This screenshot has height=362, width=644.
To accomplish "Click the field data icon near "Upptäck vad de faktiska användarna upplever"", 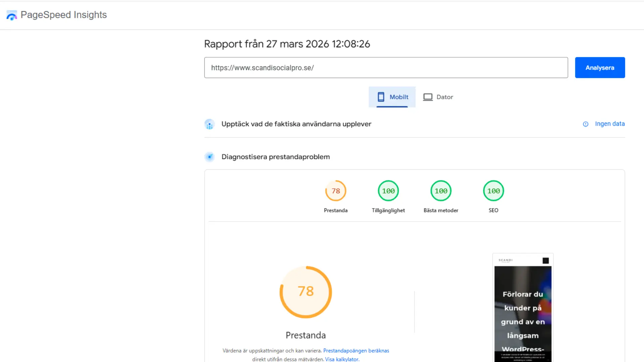I will tap(210, 124).
